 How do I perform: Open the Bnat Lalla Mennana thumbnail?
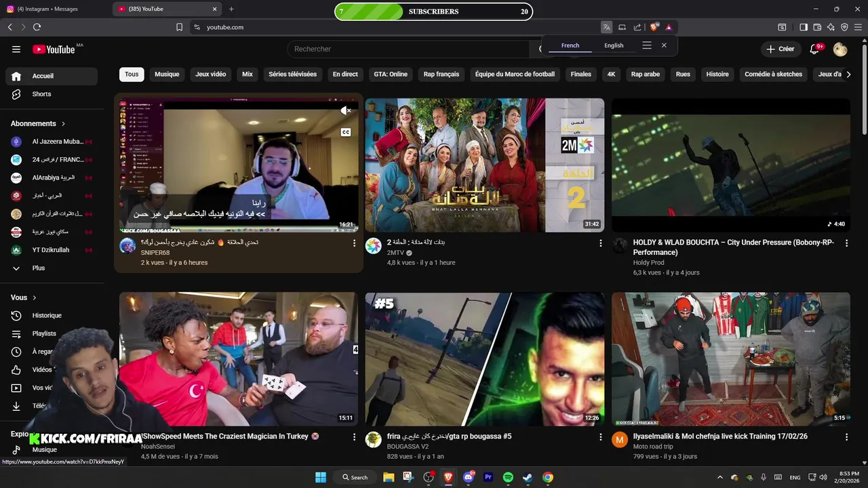(484, 165)
